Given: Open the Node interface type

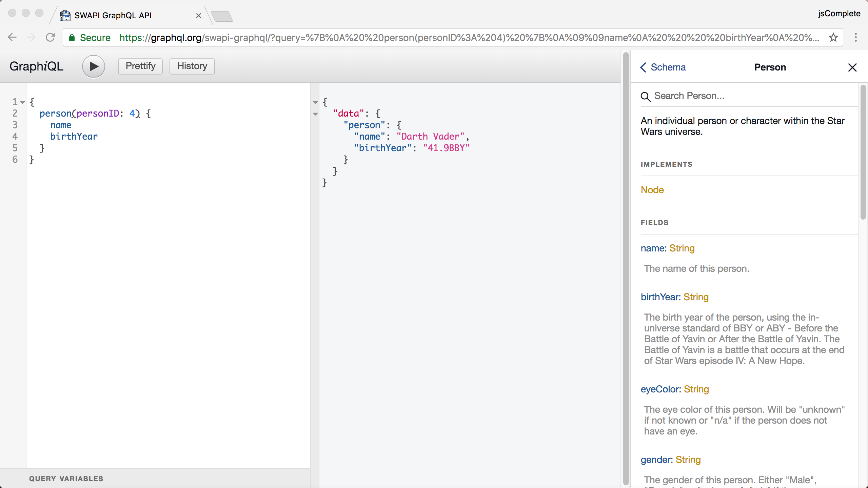Looking at the screenshot, I should point(652,190).
